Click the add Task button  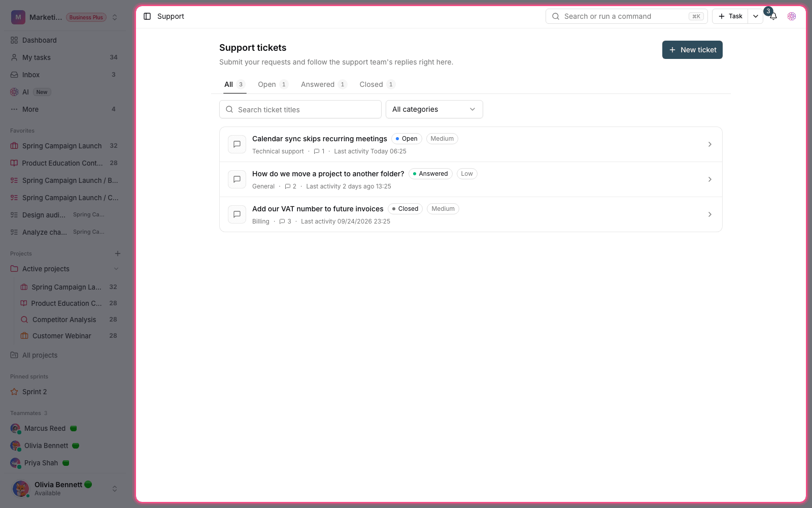[730, 16]
